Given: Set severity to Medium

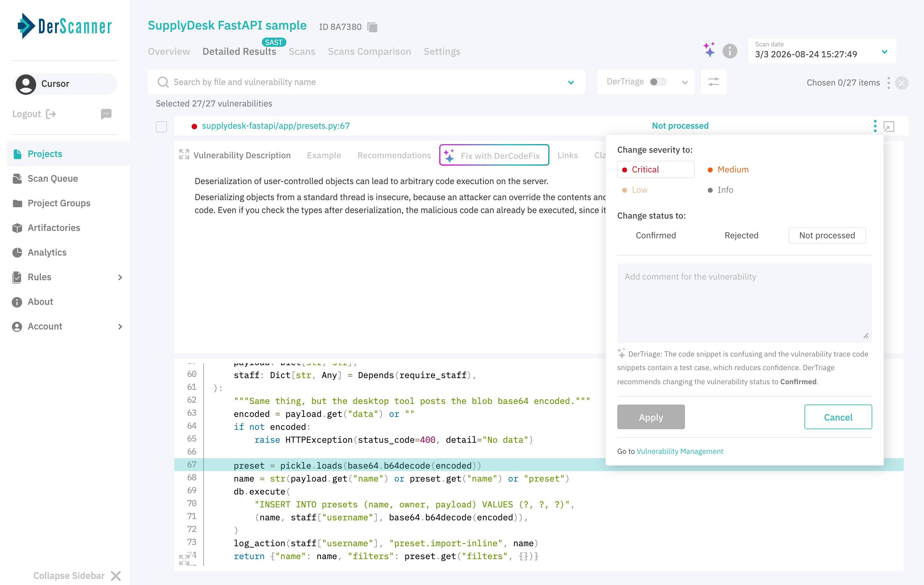Looking at the screenshot, I should (x=728, y=170).
